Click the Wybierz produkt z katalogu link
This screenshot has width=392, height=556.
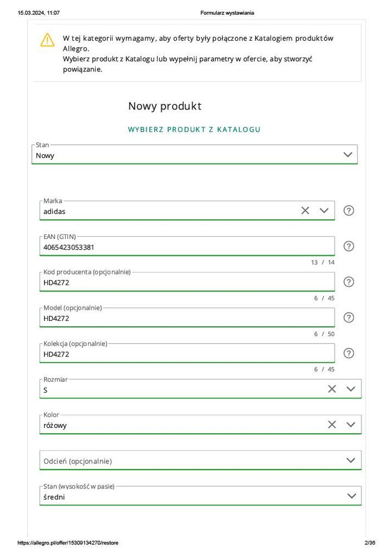(194, 129)
